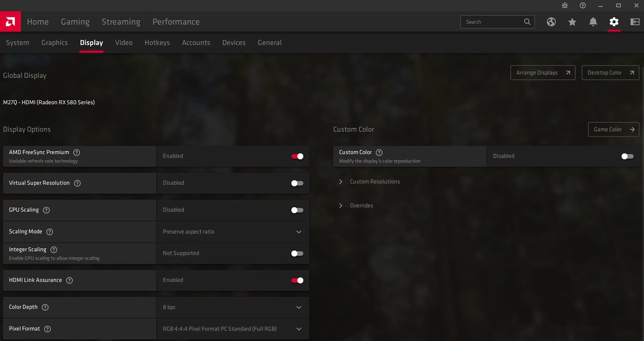This screenshot has width=644, height=341.
Task: Open the Pixel Format dropdown
Action: (x=233, y=329)
